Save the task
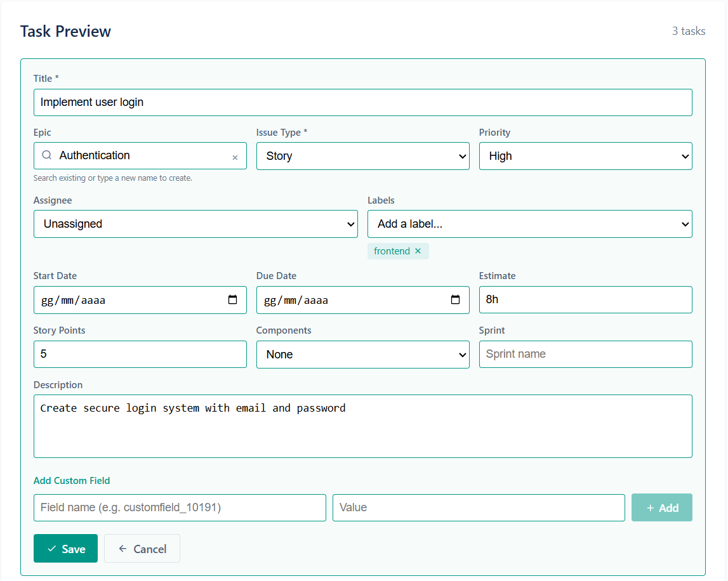728x581 pixels. pos(65,549)
